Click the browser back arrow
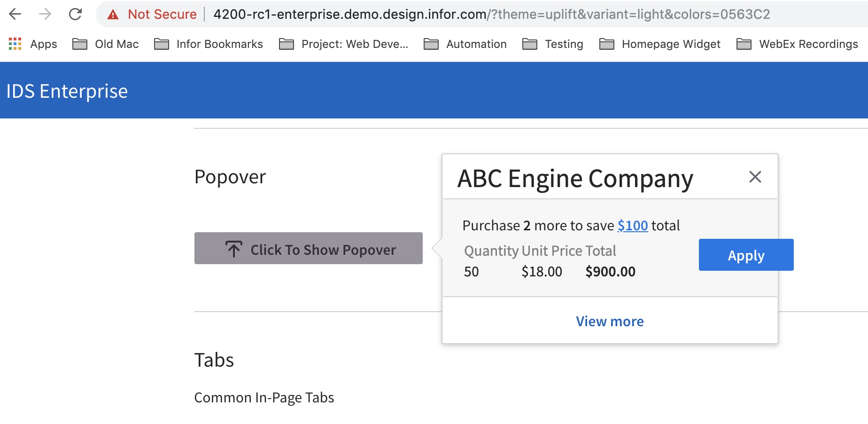The height and width of the screenshot is (424, 868). pos(15,14)
